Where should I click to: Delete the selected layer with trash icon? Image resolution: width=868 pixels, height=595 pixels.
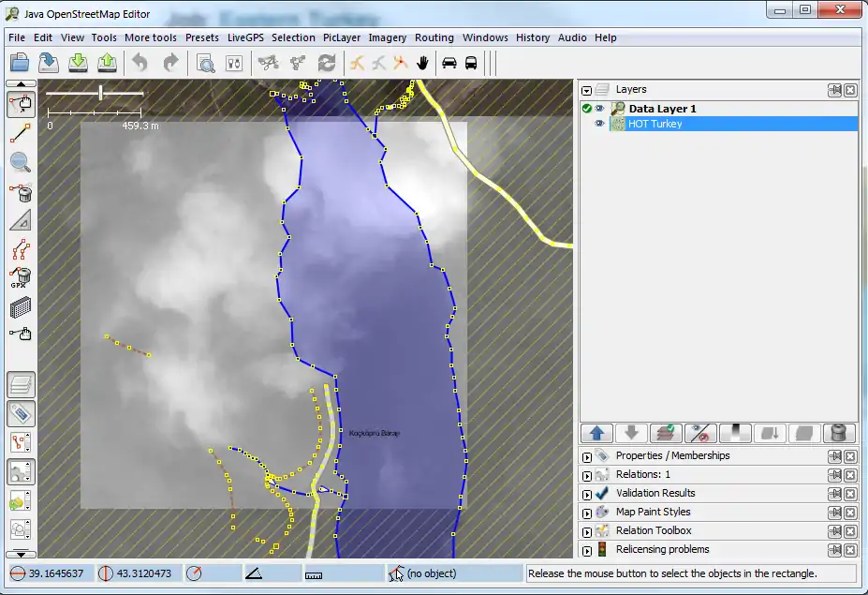(839, 433)
